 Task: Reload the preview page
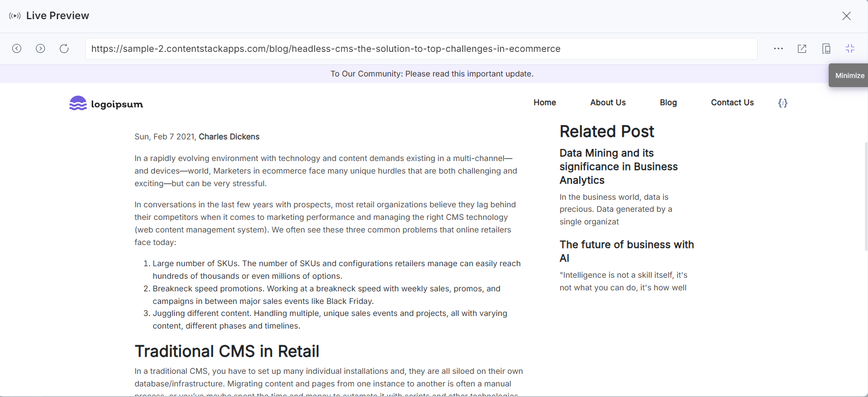tap(64, 48)
